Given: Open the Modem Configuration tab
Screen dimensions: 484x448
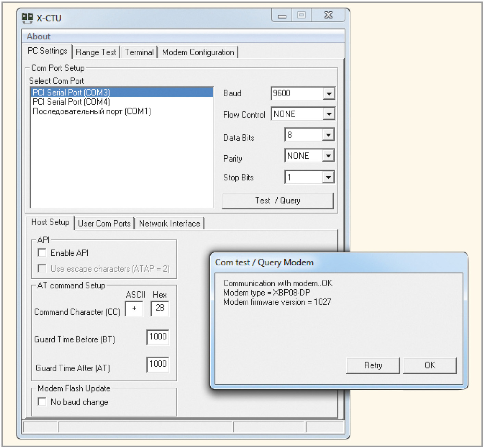Looking at the screenshot, I should tap(198, 52).
